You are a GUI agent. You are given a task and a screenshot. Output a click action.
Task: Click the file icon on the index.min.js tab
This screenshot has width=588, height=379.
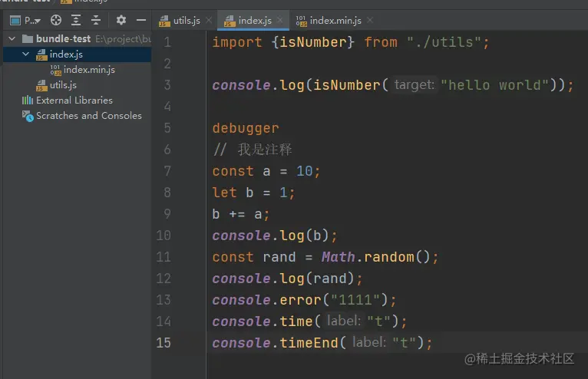coord(301,21)
